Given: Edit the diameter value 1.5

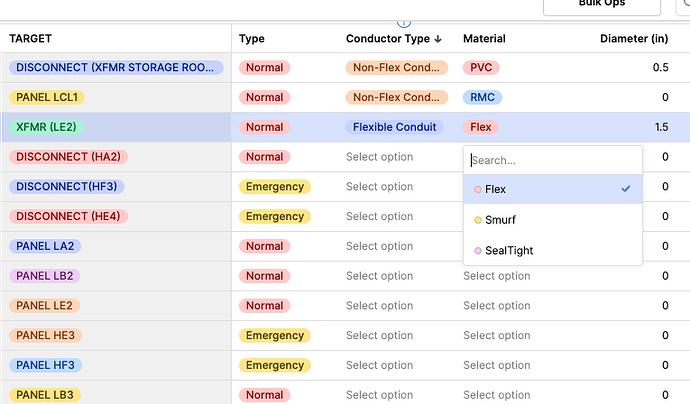Looking at the screenshot, I should [x=661, y=127].
